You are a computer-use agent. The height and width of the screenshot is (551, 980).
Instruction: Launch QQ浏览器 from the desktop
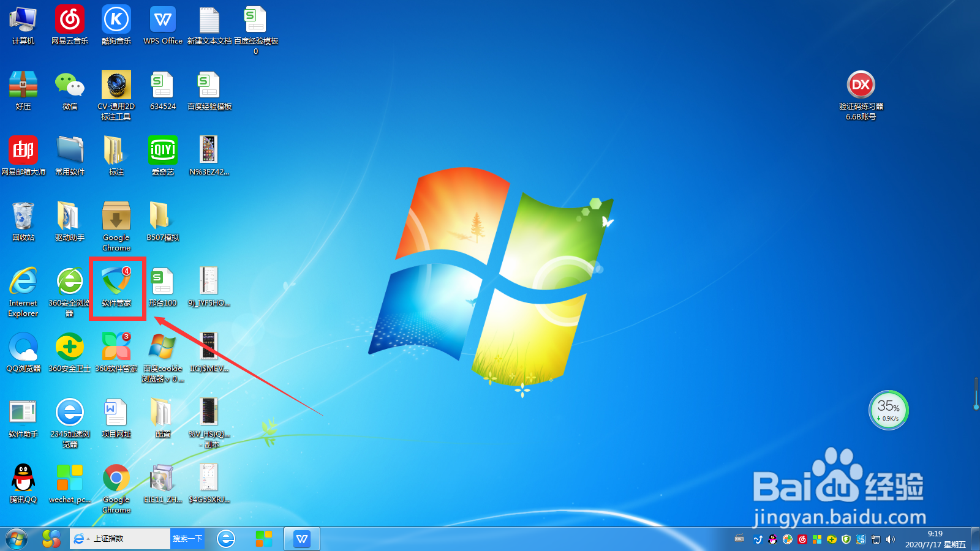pos(23,353)
